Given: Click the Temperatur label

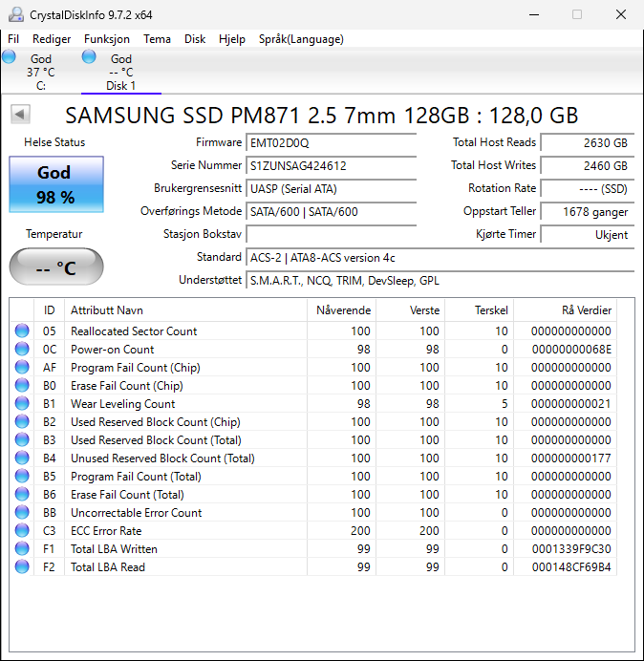Looking at the screenshot, I should click(x=54, y=234).
